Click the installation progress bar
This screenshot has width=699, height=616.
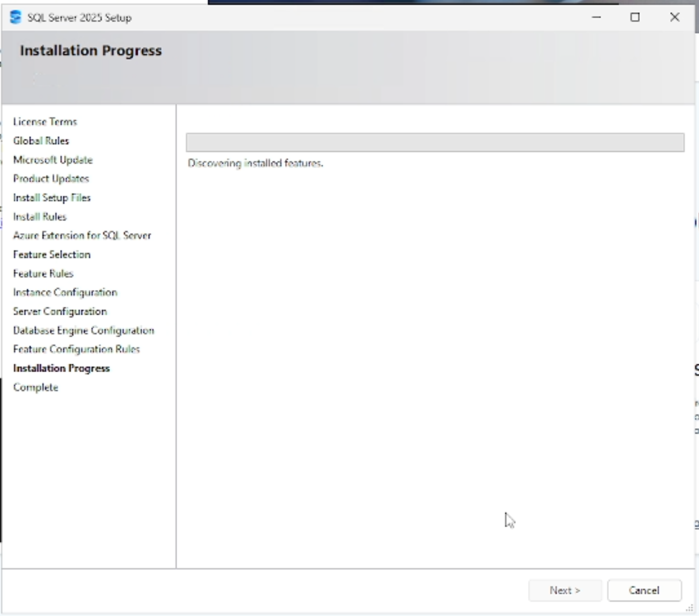pos(436,142)
